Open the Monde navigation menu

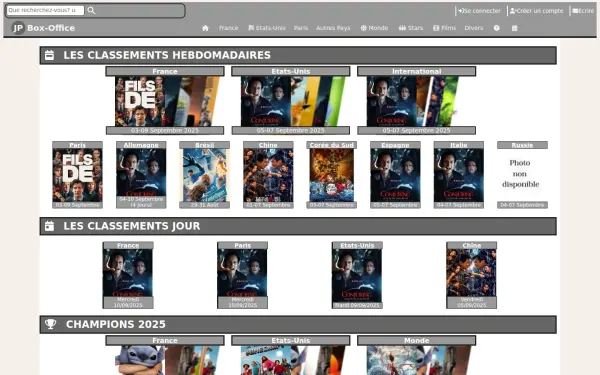[374, 28]
